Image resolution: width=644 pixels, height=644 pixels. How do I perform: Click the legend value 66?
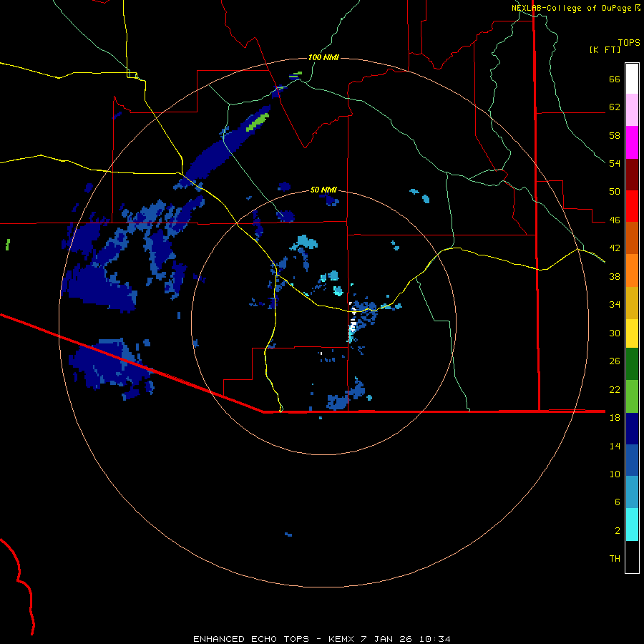pyautogui.click(x=615, y=79)
